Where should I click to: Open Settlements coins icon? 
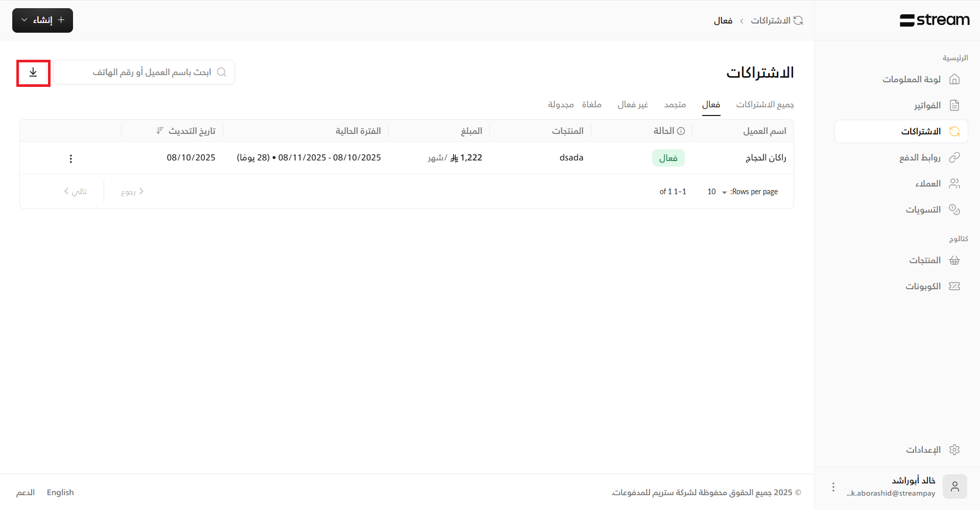coord(954,210)
